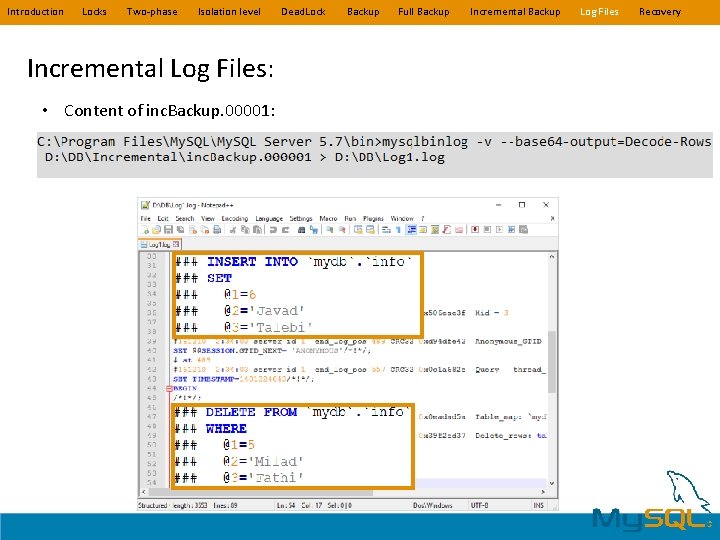Open the Plugins menu

tap(373, 219)
